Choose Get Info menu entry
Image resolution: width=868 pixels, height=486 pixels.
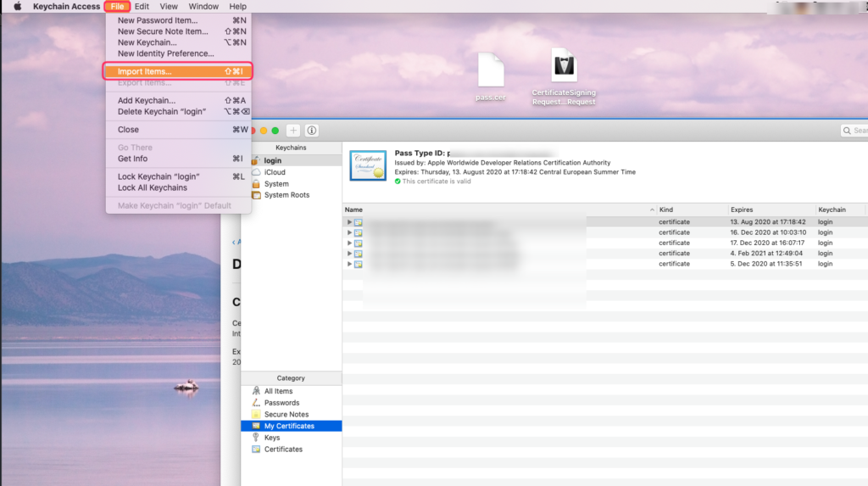178,159
